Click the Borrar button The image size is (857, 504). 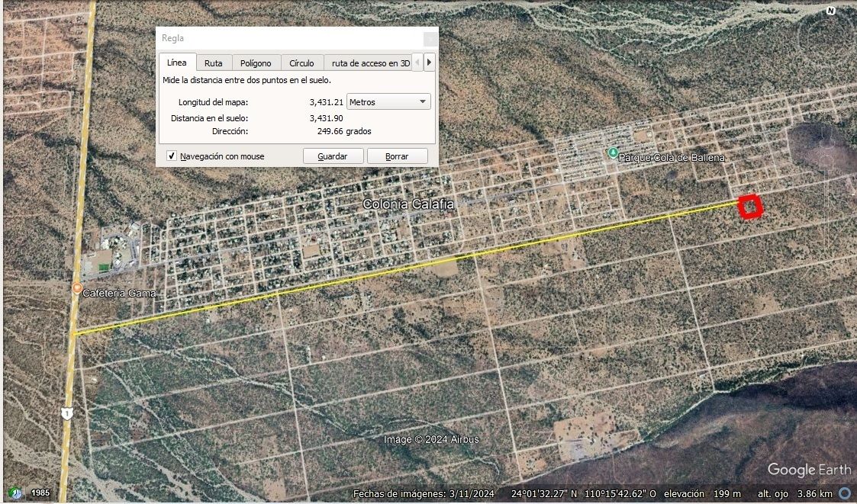[397, 156]
